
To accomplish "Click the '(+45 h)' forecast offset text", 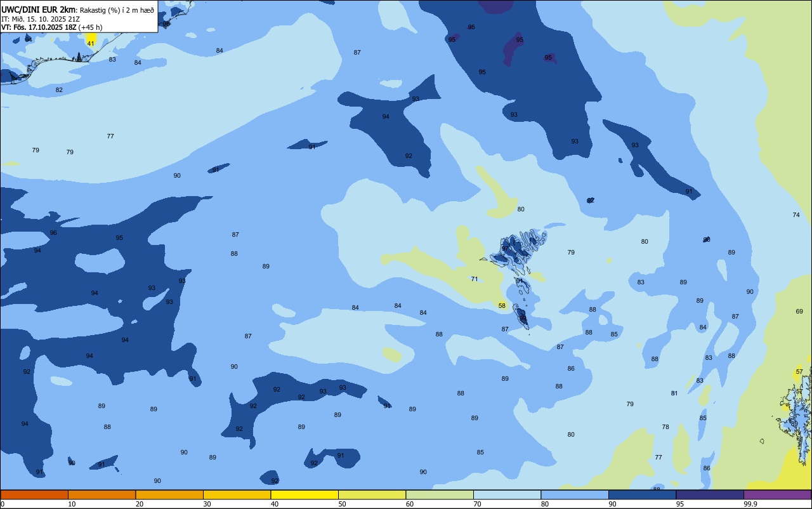I will 91,27.
